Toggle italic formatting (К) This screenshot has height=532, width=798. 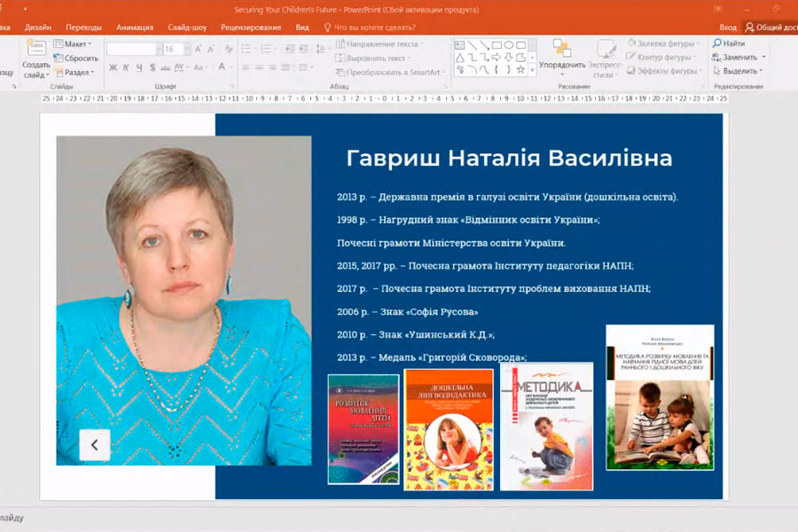(127, 67)
